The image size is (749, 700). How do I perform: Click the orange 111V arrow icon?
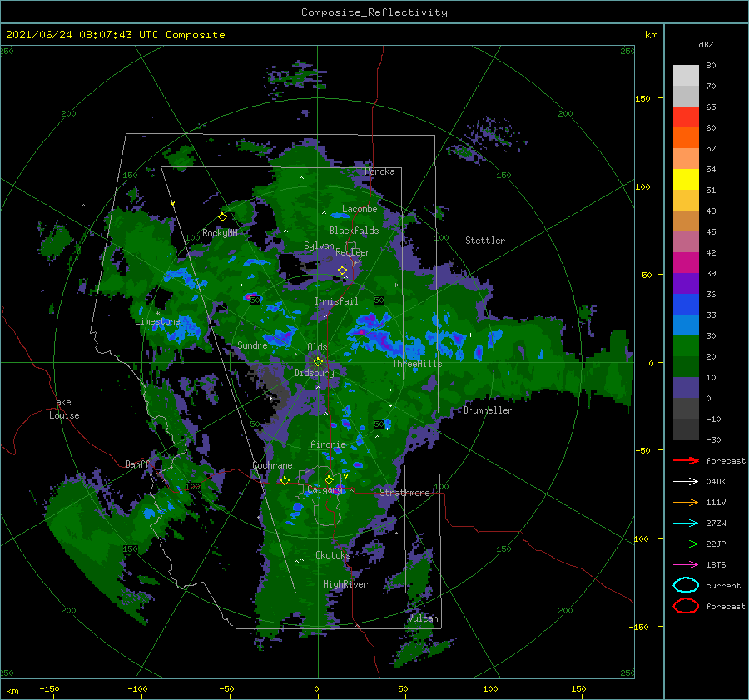click(x=686, y=502)
